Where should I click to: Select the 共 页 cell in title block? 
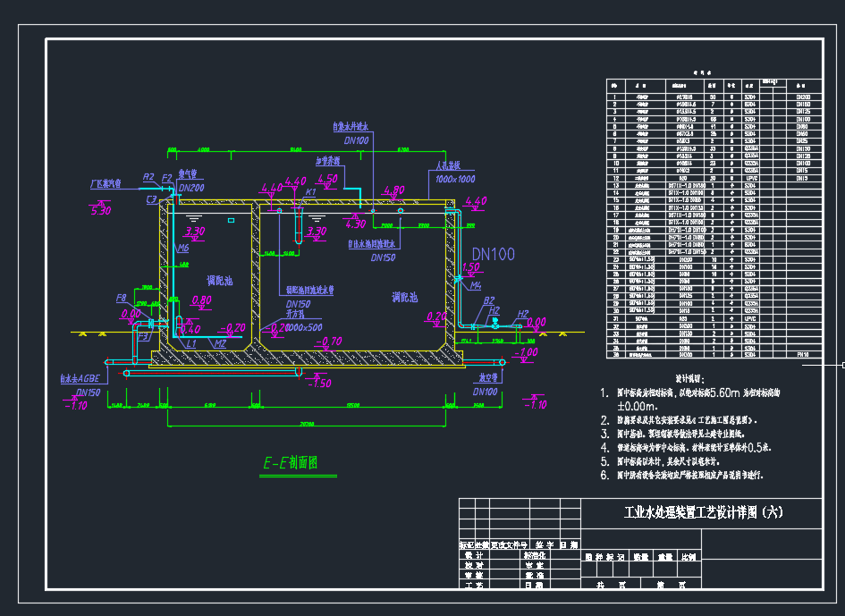click(x=611, y=584)
